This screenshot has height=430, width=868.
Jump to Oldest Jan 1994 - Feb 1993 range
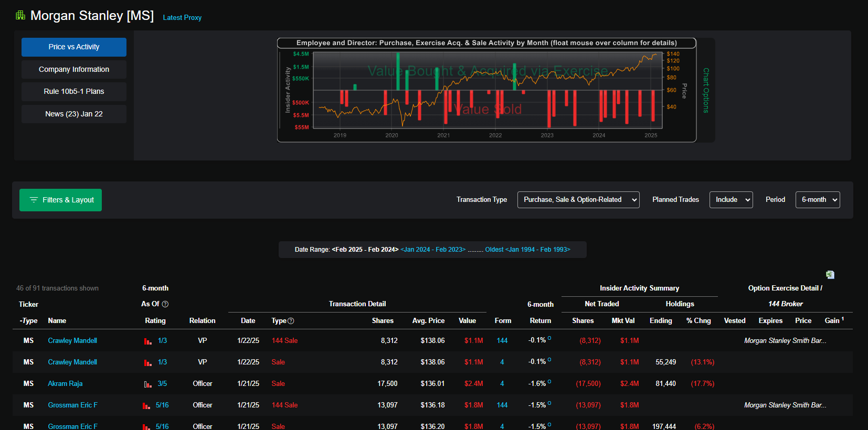pos(527,250)
